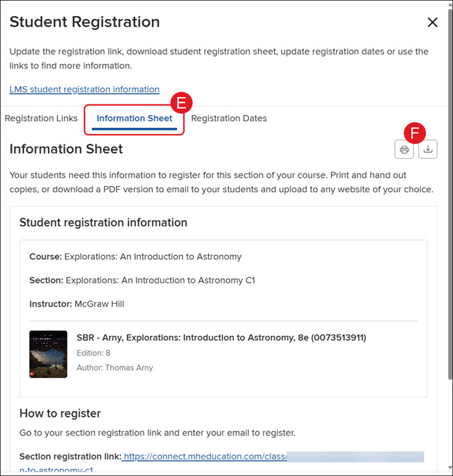The width and height of the screenshot is (453, 476).
Task: Open LMS student registration information link
Action: (x=84, y=89)
